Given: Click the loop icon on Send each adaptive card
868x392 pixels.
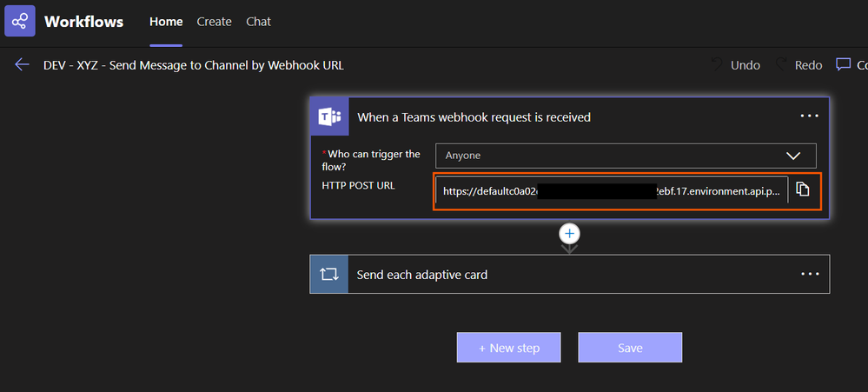Looking at the screenshot, I should 329,274.
